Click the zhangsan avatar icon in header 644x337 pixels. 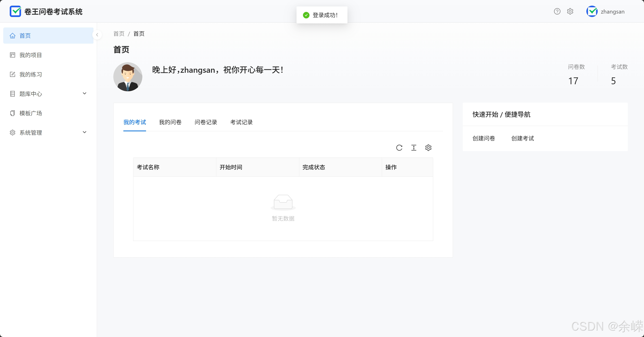pyautogui.click(x=592, y=12)
